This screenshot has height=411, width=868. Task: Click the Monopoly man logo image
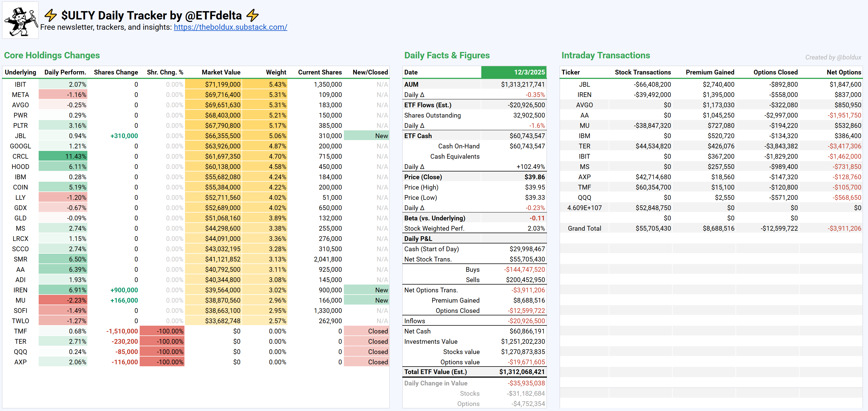(21, 20)
